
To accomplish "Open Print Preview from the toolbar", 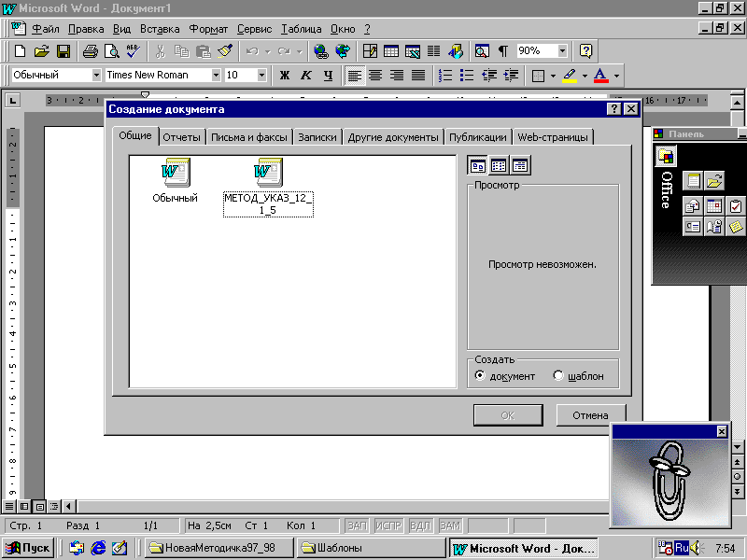I will (x=111, y=51).
